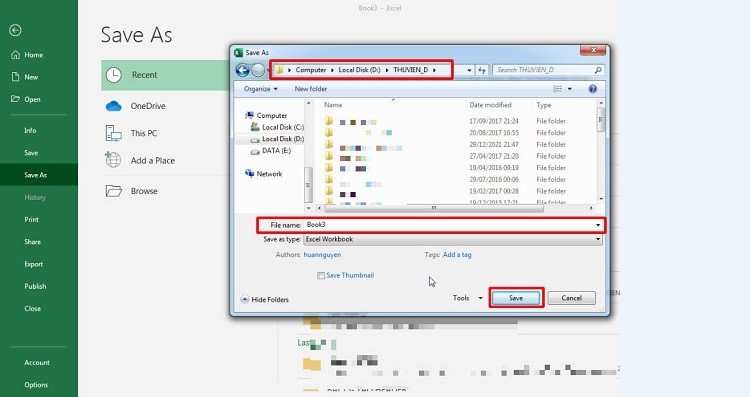Click the Add a tag link
The height and width of the screenshot is (397, 750).
tap(457, 255)
